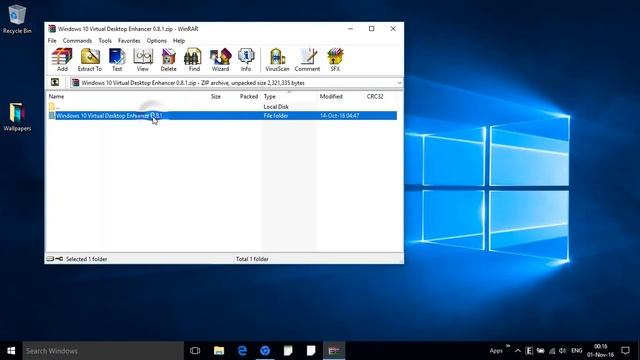Click the archive address bar text

click(x=193, y=83)
